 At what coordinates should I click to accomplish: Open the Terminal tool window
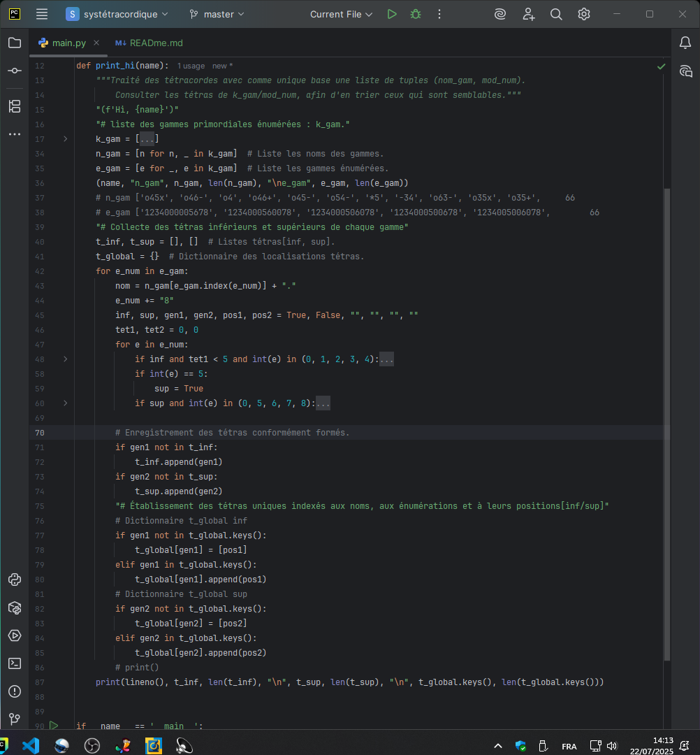coord(14,663)
